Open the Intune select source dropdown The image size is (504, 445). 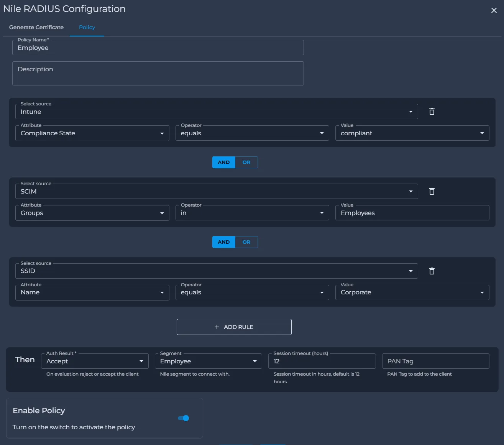(217, 112)
